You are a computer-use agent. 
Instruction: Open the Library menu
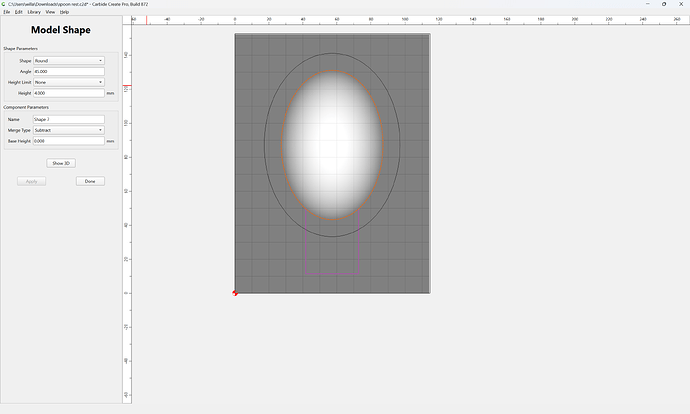coord(34,12)
